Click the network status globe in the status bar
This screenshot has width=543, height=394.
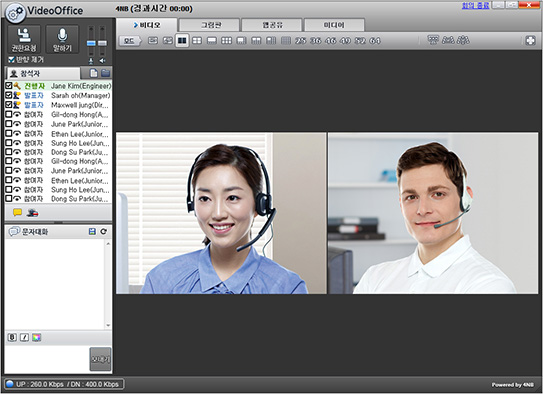click(10, 384)
